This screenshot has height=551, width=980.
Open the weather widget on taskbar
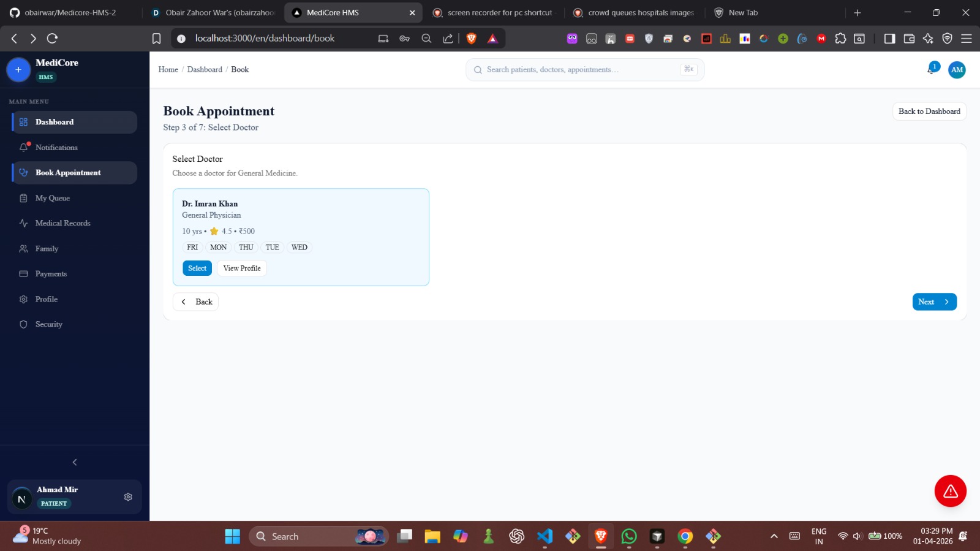(x=48, y=536)
